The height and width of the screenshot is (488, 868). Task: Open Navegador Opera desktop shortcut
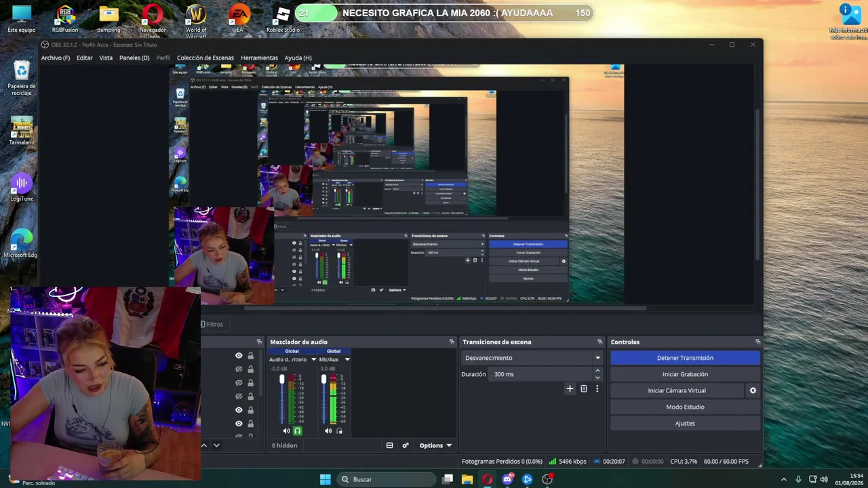[153, 20]
